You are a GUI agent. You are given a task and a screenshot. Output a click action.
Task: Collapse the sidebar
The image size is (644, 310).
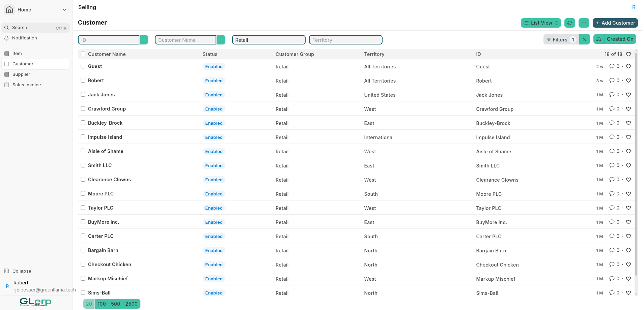pyautogui.click(x=22, y=271)
